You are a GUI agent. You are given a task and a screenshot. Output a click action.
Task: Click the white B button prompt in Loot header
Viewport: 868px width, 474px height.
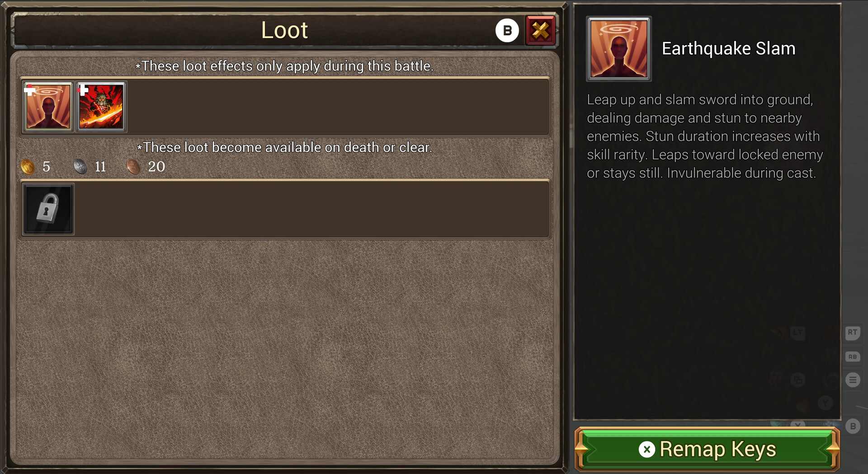(507, 31)
